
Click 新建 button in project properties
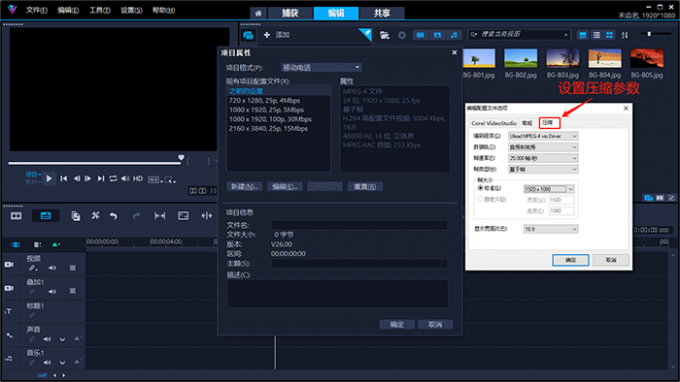coord(244,186)
